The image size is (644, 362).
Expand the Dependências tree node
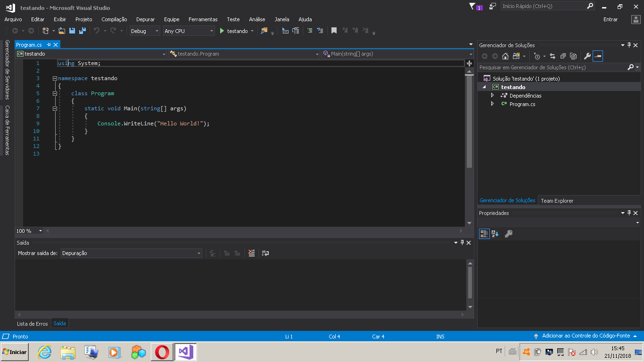tap(493, 95)
